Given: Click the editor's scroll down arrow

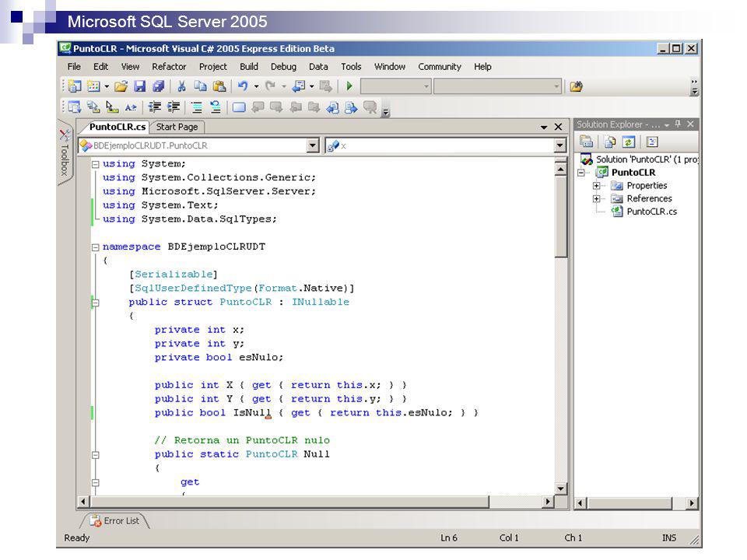Looking at the screenshot, I should (x=561, y=488).
